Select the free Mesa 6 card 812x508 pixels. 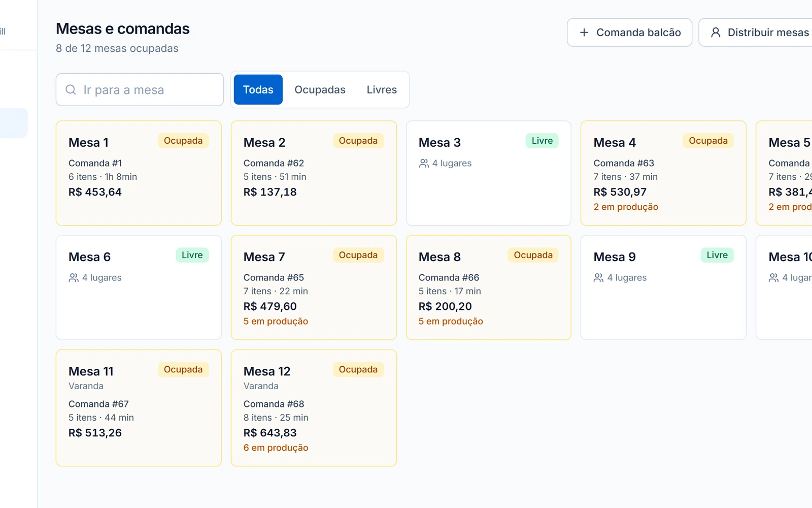(139, 287)
